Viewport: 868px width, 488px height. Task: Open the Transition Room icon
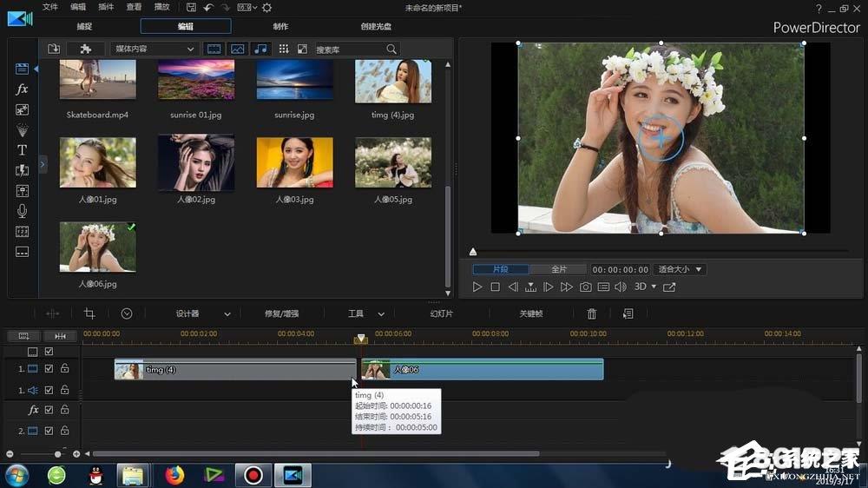click(22, 170)
